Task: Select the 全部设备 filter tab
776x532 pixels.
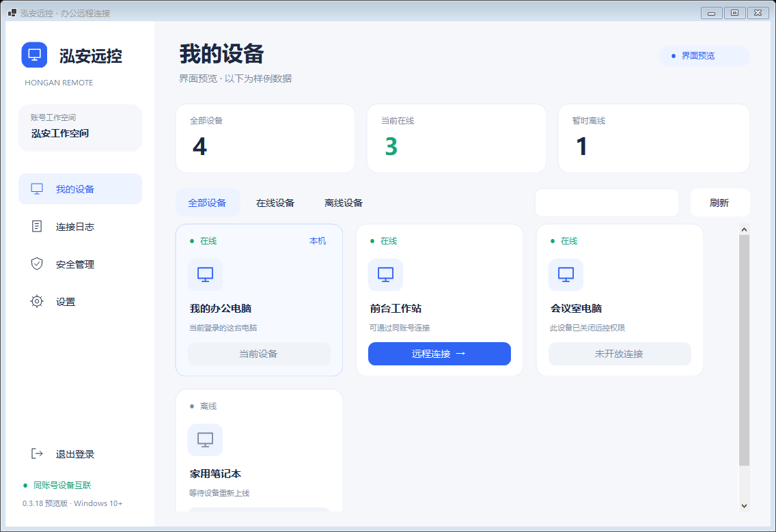Action: coord(208,202)
